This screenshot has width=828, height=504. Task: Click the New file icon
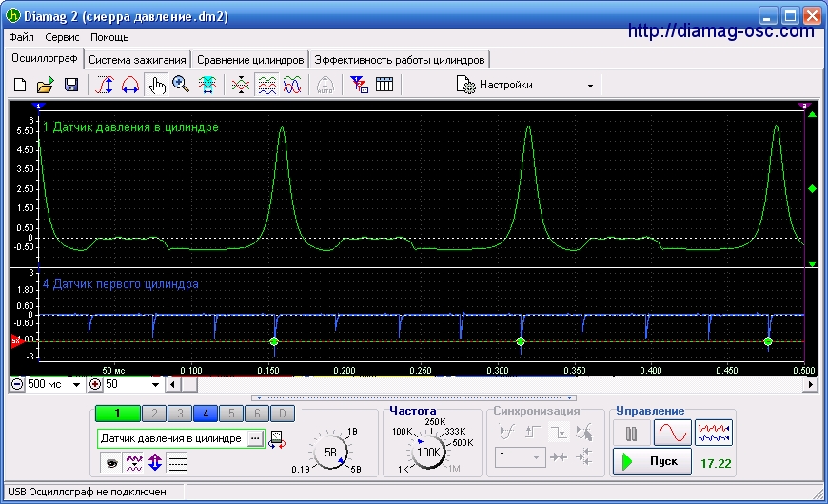pos(20,86)
